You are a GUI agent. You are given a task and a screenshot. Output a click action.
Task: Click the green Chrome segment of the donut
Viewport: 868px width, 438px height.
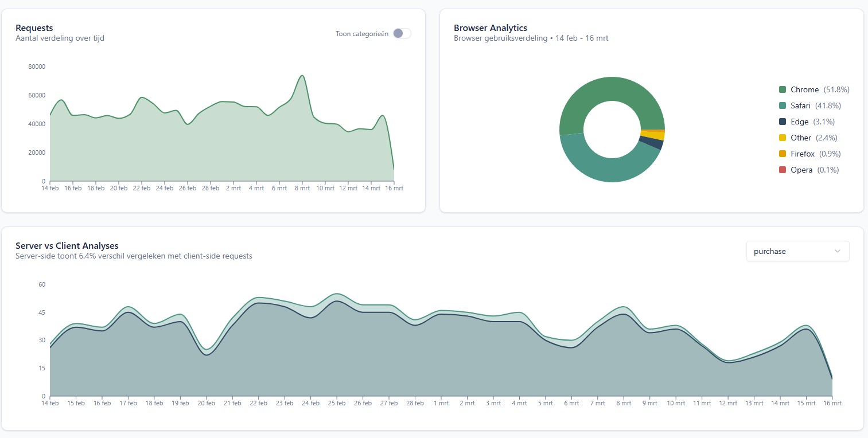[612, 86]
